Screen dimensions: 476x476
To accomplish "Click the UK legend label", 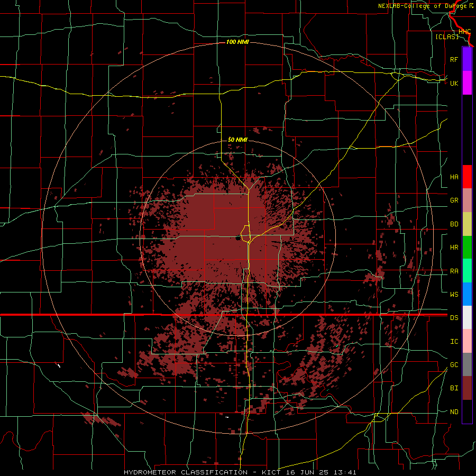I will [454, 83].
